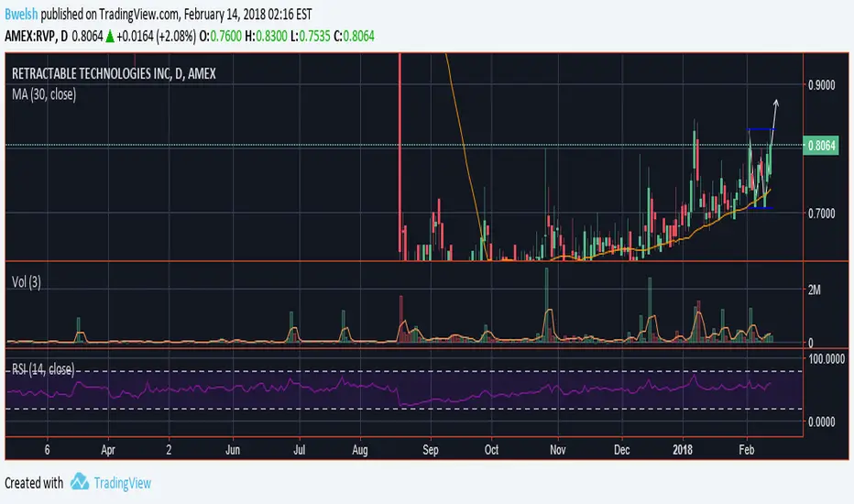This screenshot has height=504, width=854.
Task: Select the Feb label on time axis
Action: 747,450
